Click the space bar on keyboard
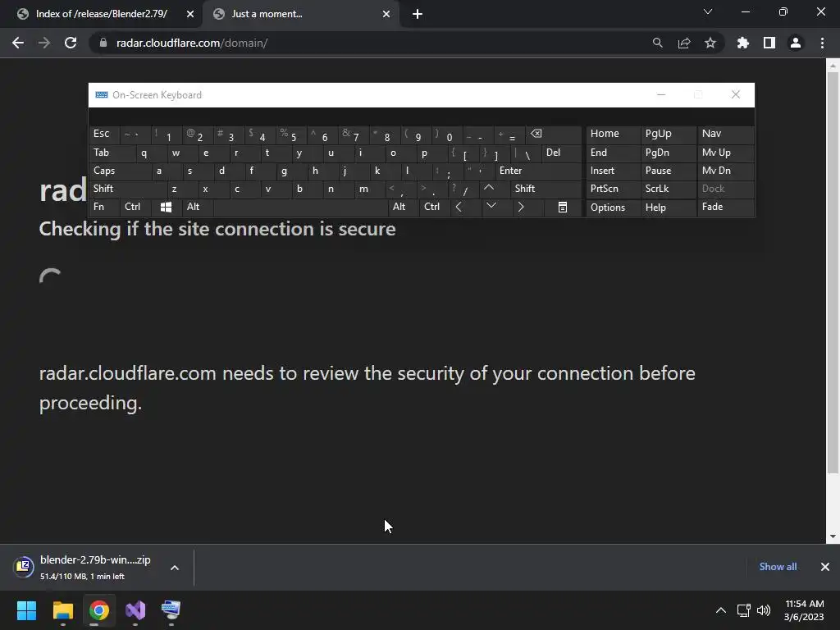 click(x=300, y=207)
